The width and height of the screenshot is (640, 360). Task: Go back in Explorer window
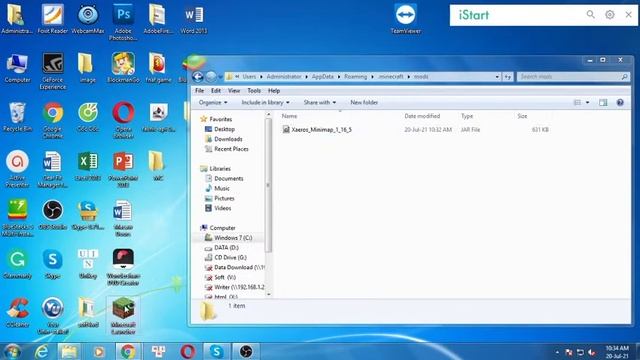click(198, 76)
